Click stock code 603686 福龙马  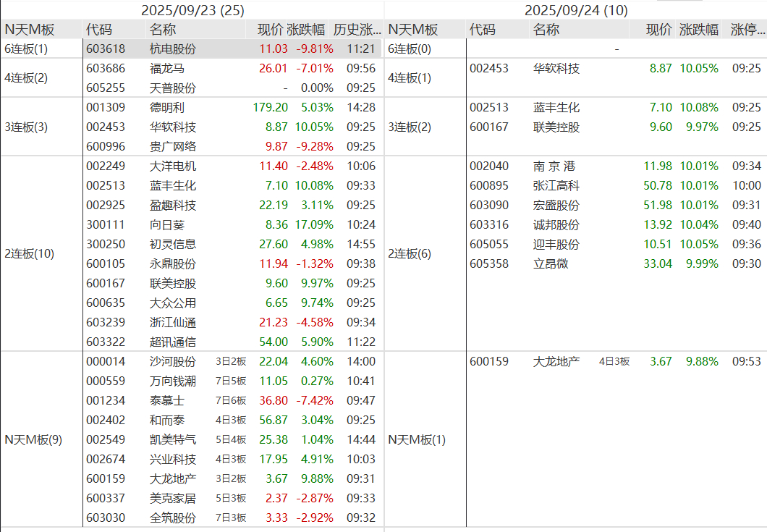[x=106, y=68]
